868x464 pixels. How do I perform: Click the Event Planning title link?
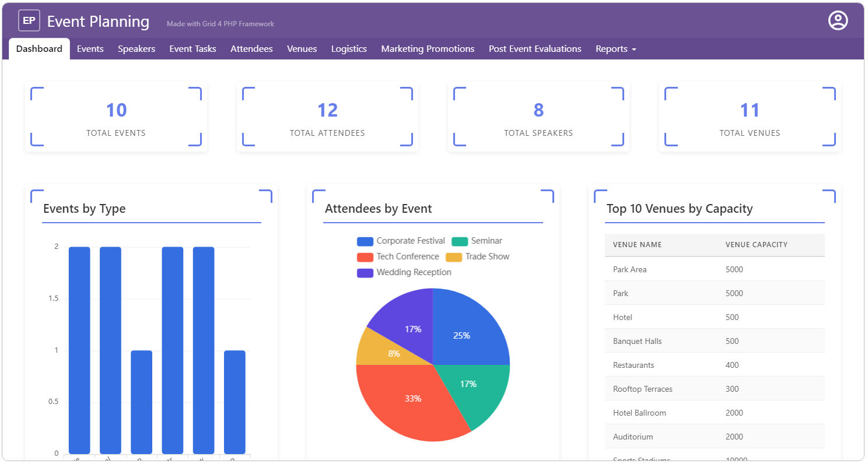98,22
